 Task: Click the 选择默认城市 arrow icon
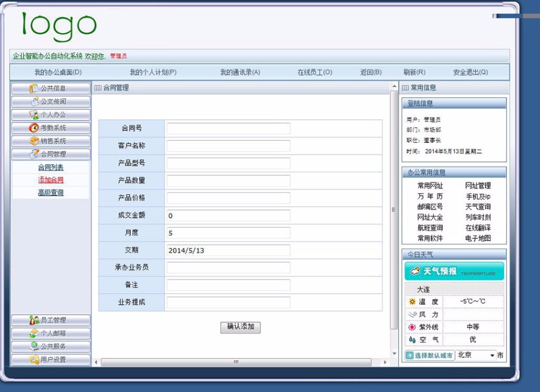410,355
